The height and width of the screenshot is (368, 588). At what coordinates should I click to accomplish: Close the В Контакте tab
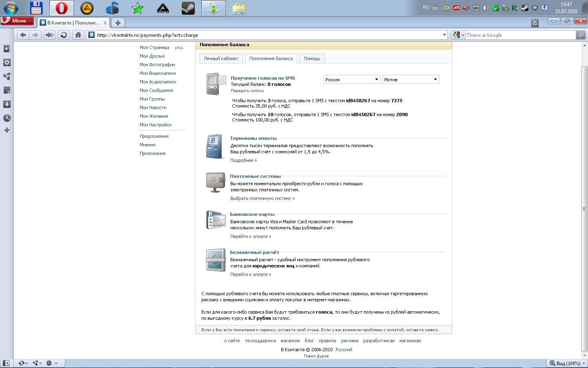(105, 23)
